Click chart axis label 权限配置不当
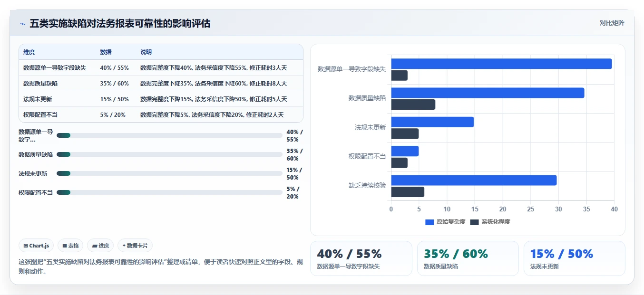The image size is (644, 295). 367,156
